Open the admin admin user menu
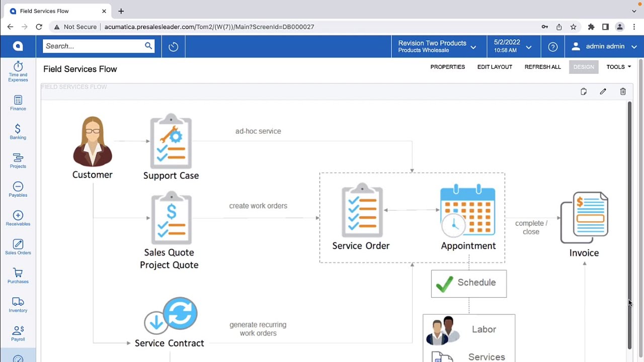Viewport: 644px width, 362px height. [604, 46]
